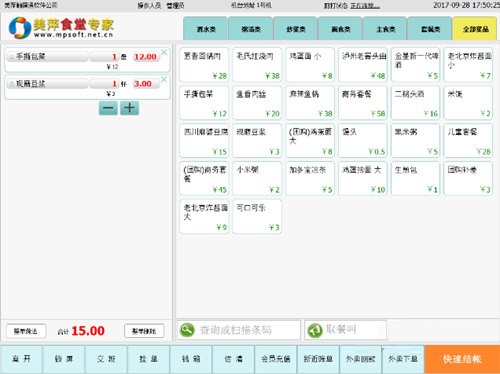500x374 pixels.
Task: Click the 取餐叫 pickup number field
Action: (346, 330)
